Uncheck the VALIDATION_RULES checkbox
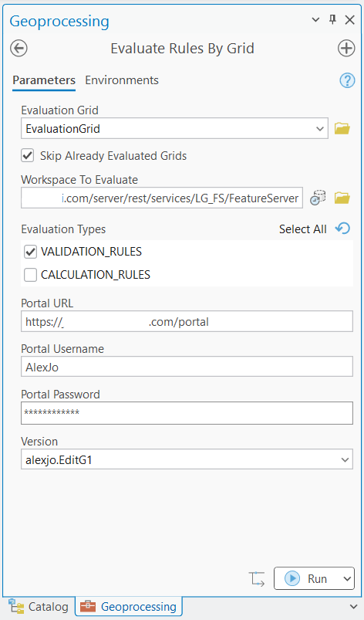The image size is (364, 620). pos(30,252)
